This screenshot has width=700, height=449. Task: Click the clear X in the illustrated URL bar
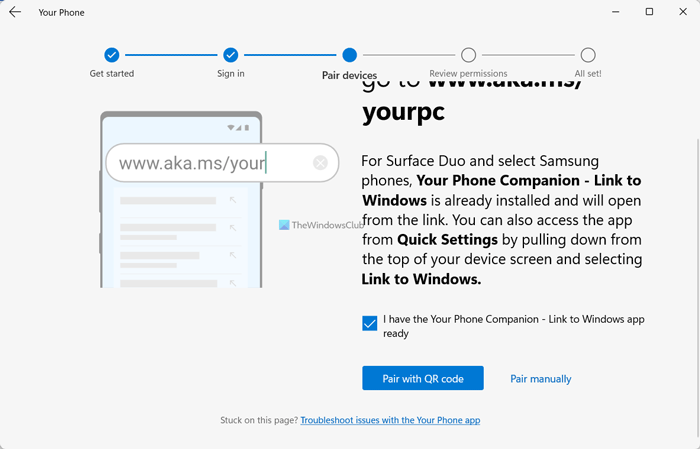[320, 163]
